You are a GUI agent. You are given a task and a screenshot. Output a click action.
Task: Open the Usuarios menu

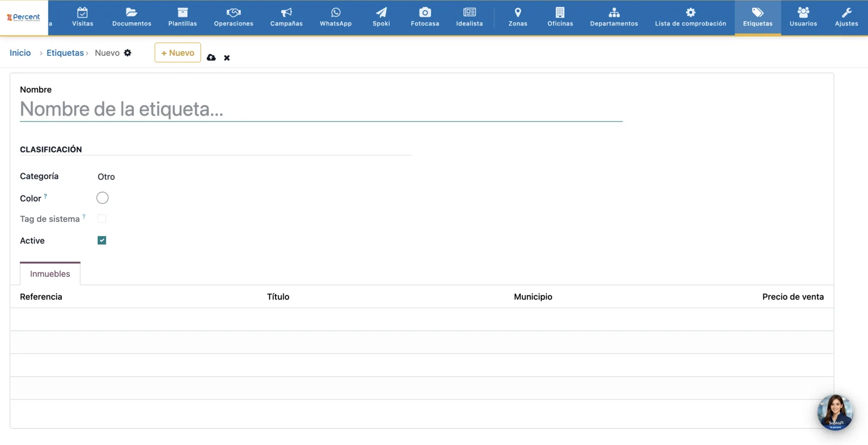click(803, 17)
